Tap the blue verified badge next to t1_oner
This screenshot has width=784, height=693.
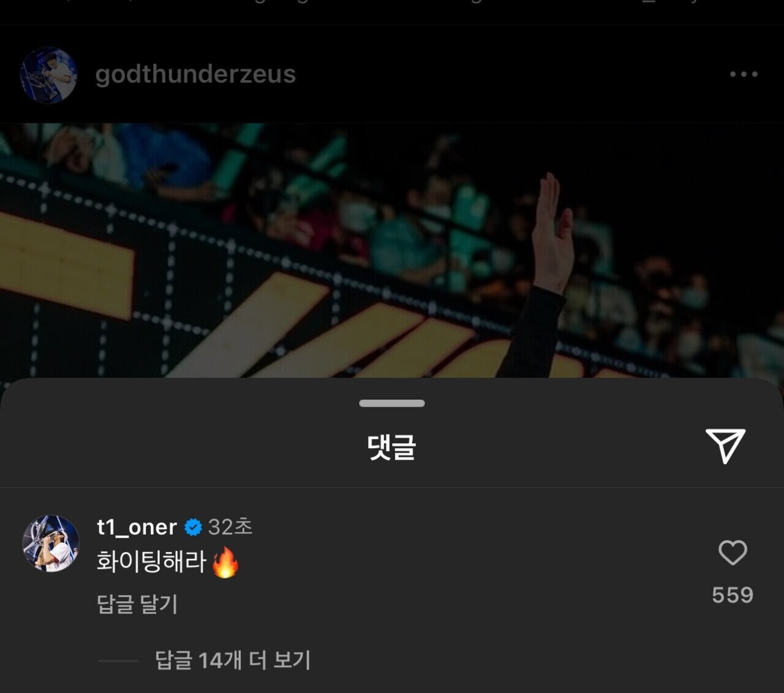point(193,527)
